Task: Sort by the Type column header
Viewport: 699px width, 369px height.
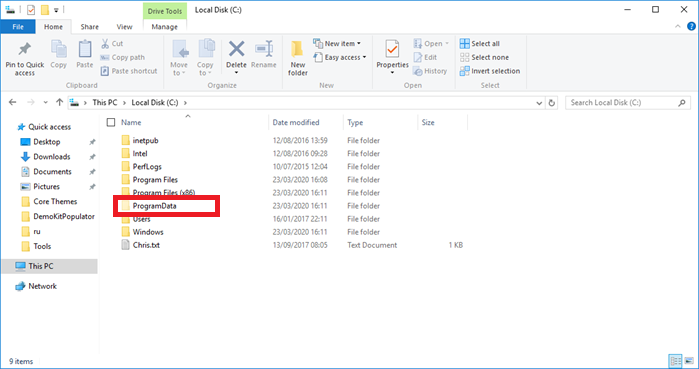Action: [x=355, y=122]
